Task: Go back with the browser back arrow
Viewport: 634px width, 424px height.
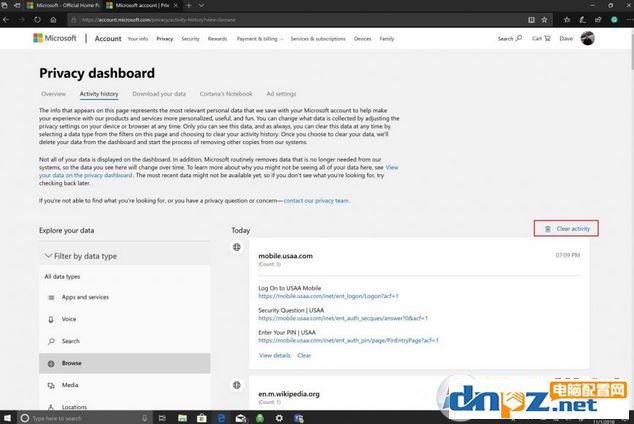Action: 6,19
